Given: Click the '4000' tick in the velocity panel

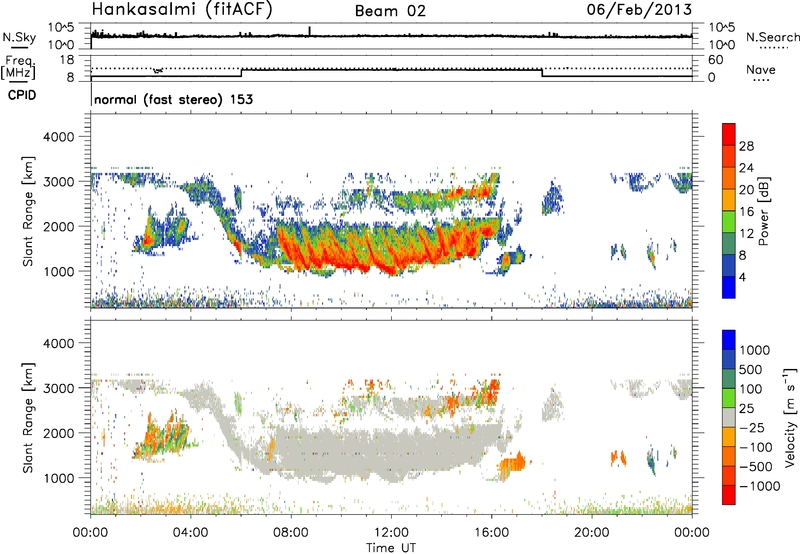Looking at the screenshot, I should [x=58, y=343].
